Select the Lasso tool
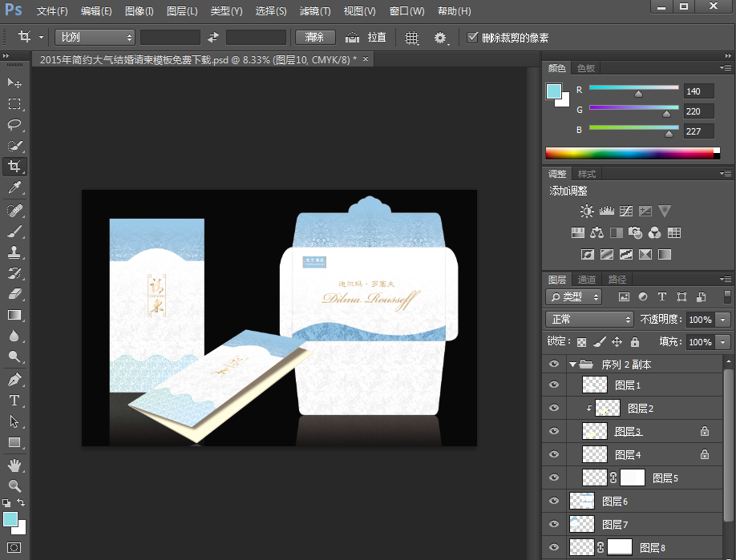The height and width of the screenshot is (560, 736). (x=14, y=125)
